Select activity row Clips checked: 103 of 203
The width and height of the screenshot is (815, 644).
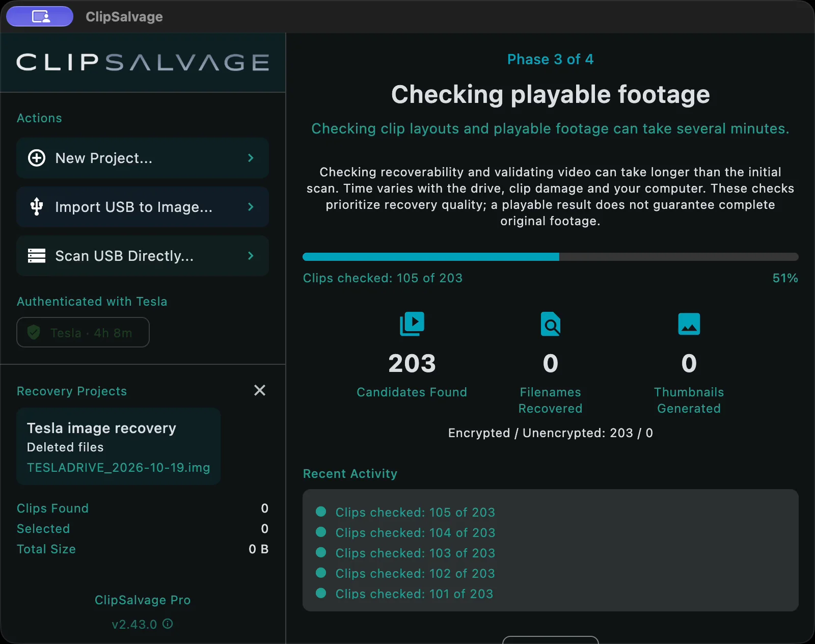click(x=415, y=553)
